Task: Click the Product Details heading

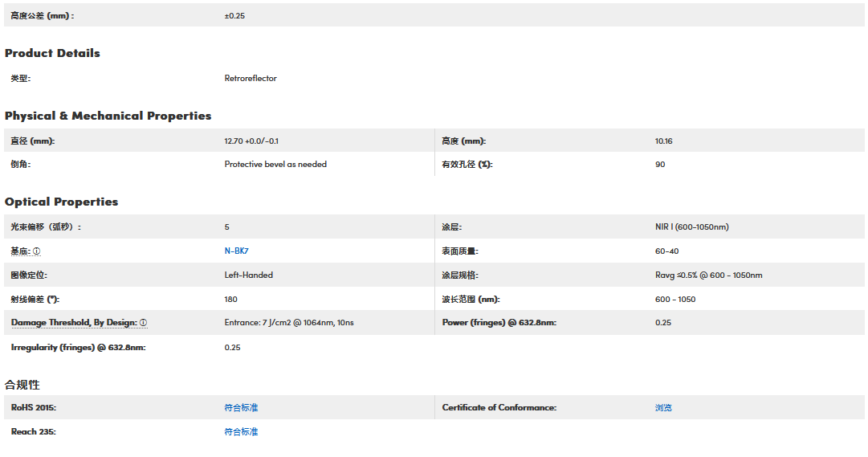Action: [52, 53]
